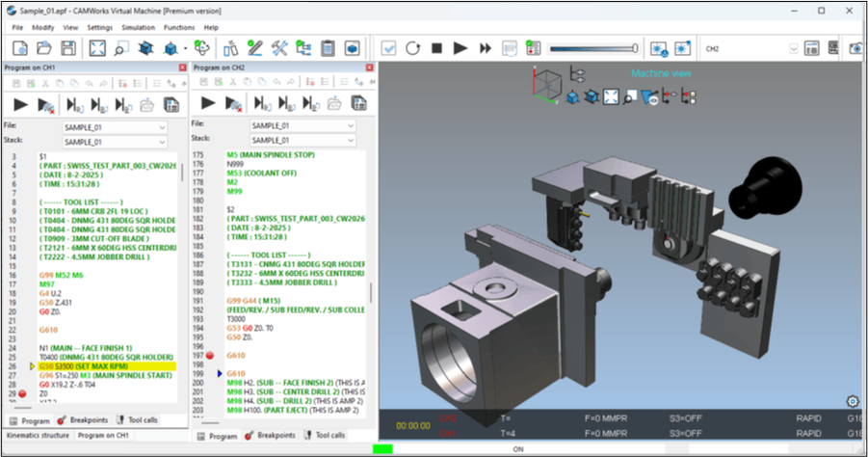Open the CH2 channel dropdown
868x457 pixels.
click(793, 49)
